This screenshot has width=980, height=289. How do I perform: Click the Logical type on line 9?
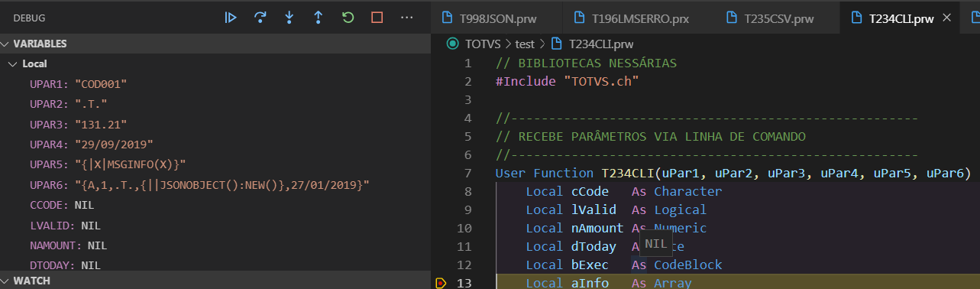pos(681,209)
